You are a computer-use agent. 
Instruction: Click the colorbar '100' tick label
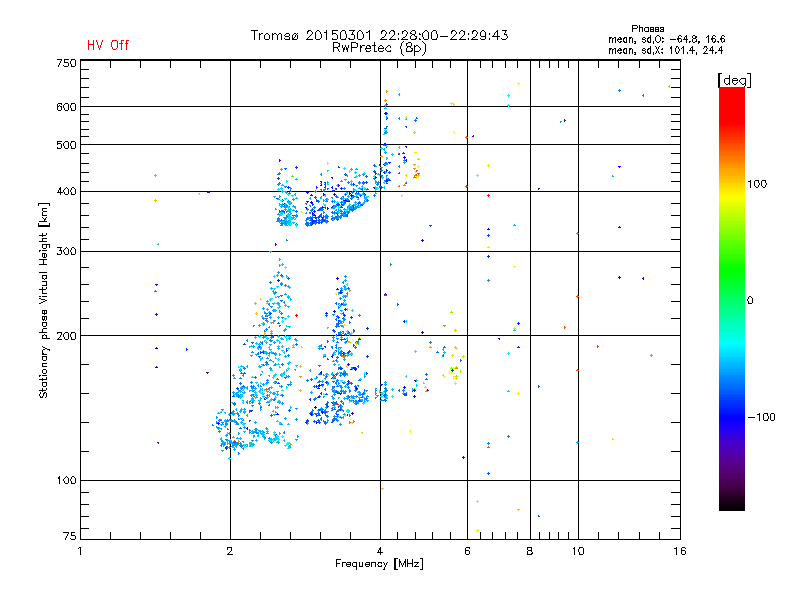pyautogui.click(x=757, y=184)
